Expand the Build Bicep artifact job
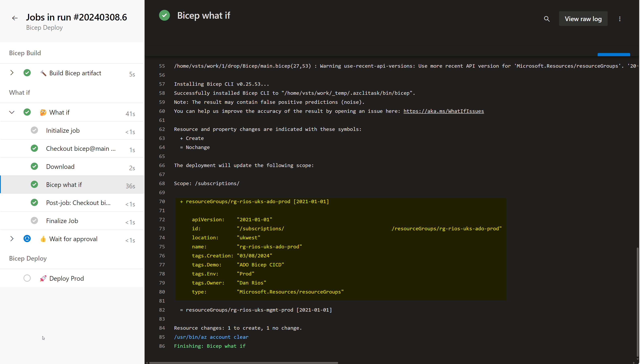 point(12,73)
